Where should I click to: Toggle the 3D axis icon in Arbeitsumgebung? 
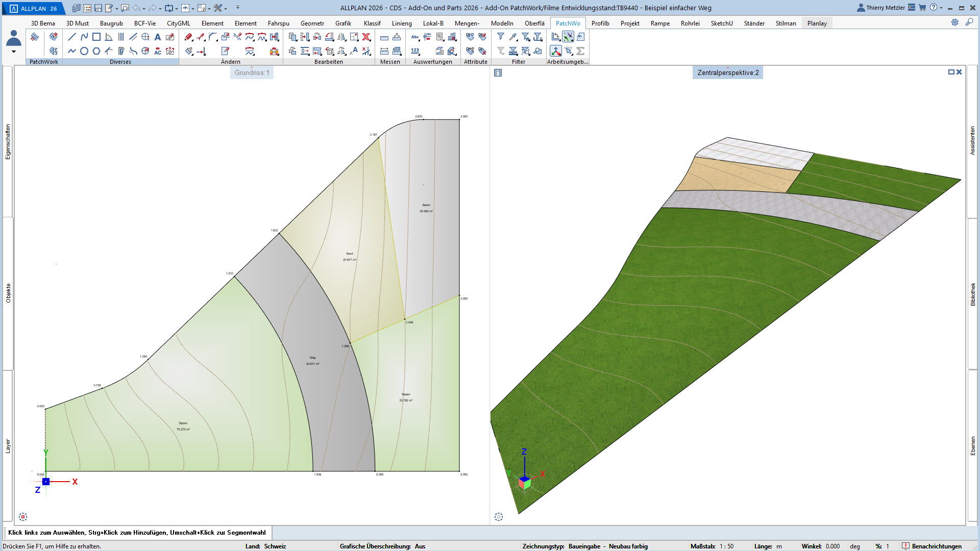coord(556,51)
